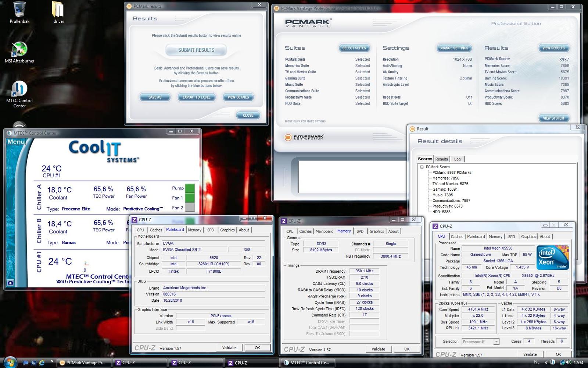This screenshot has height=368, width=588.
Task: Select 'HDD: 5883' tree row
Action: point(441,212)
